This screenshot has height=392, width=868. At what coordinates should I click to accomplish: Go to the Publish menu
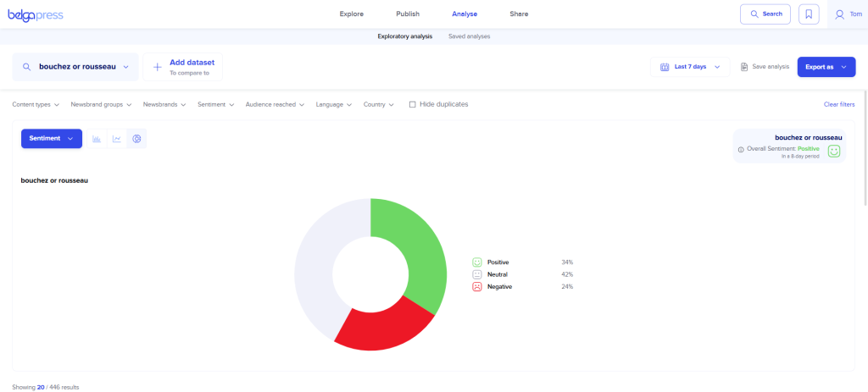coord(408,14)
